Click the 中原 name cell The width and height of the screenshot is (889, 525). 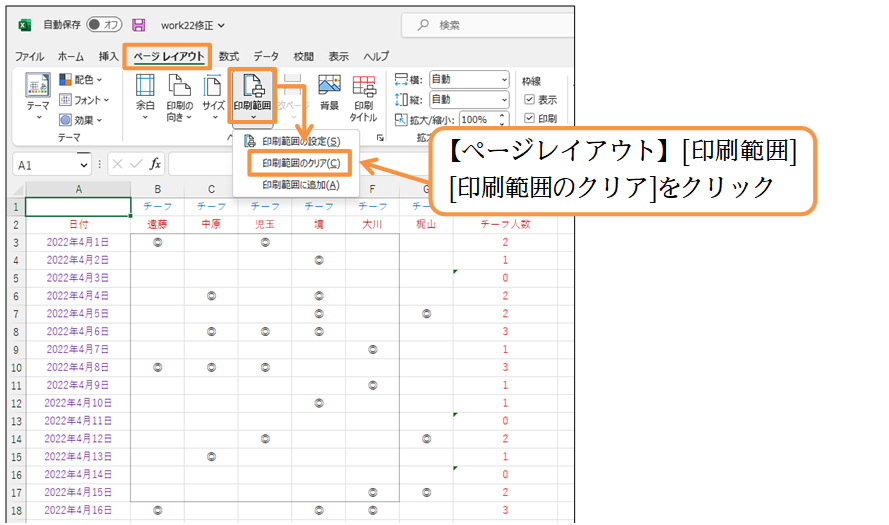(211, 225)
